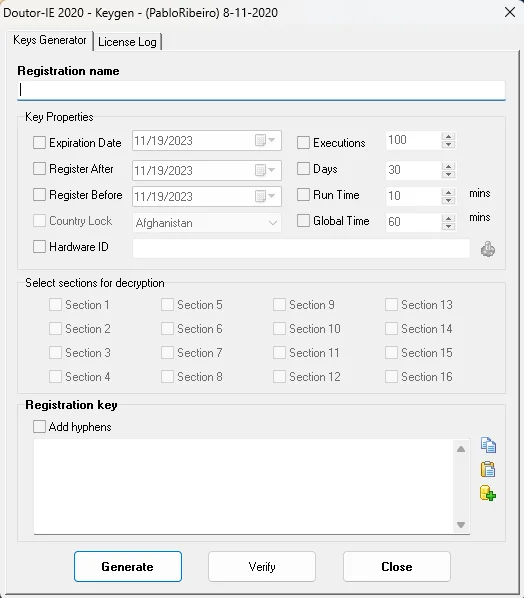Click the Generate button
This screenshot has width=524, height=598.
click(128, 566)
